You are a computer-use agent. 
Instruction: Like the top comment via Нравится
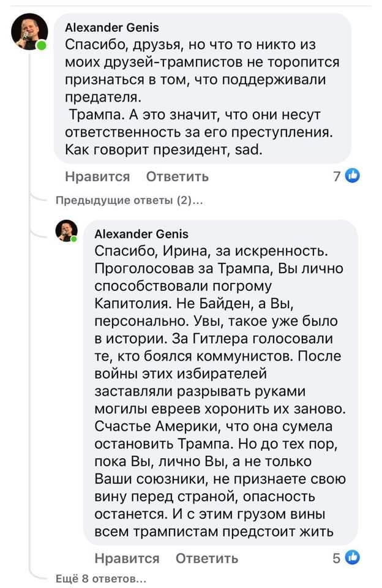(97, 177)
